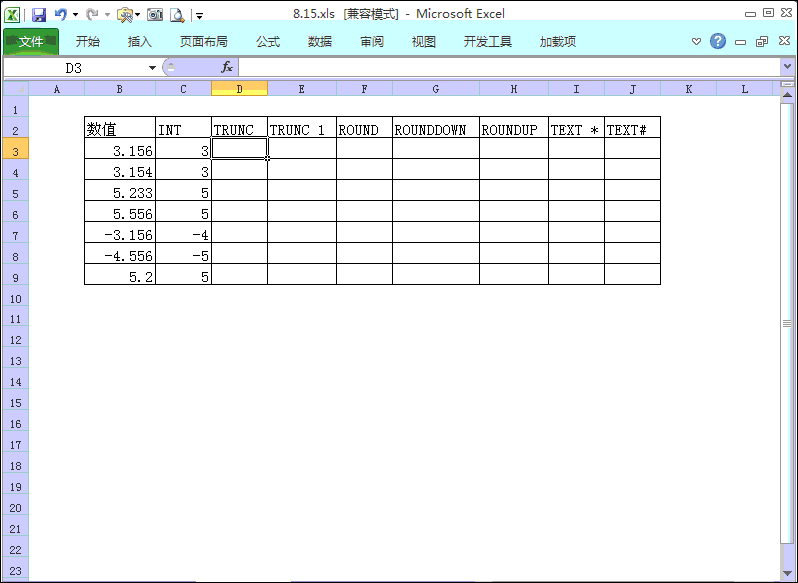
Task: Click the cell with value 5.233
Action: [x=120, y=190]
